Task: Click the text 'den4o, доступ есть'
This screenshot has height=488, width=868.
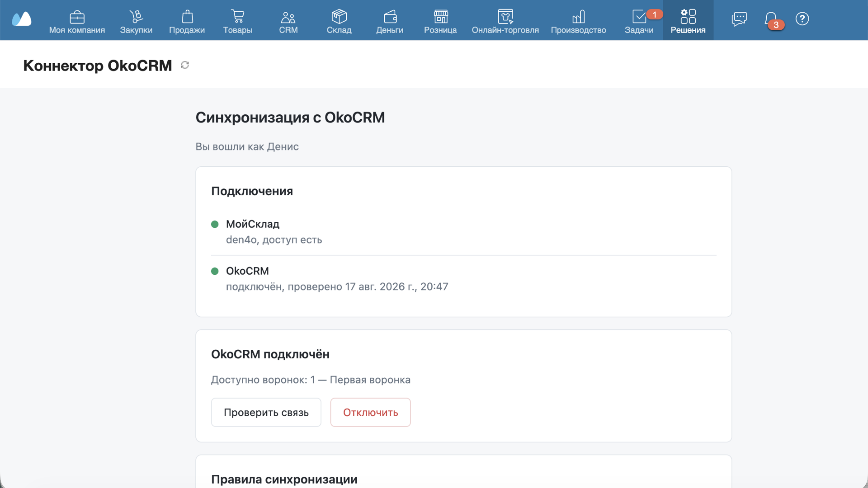Action: 274,239
